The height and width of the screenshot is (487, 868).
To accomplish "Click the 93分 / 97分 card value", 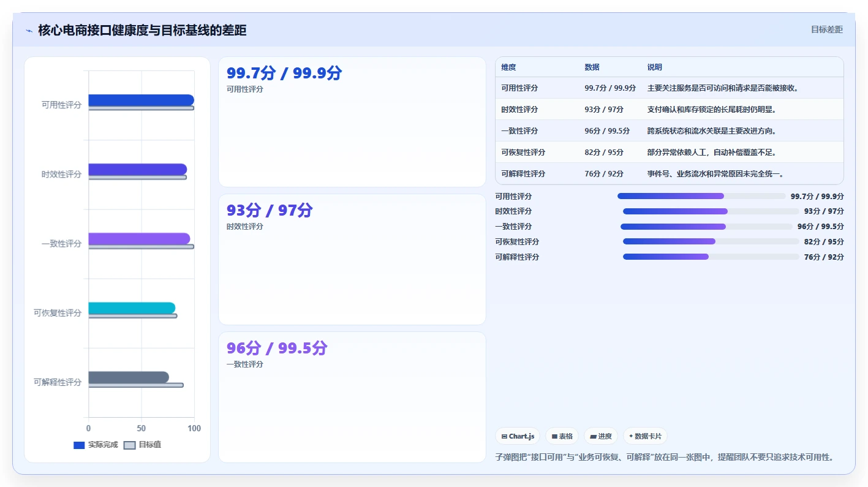I will click(270, 210).
